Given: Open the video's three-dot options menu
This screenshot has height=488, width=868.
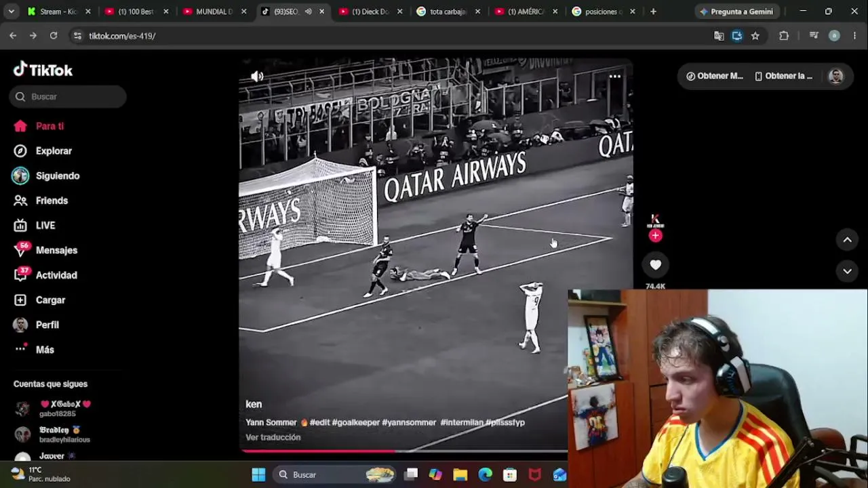Looking at the screenshot, I should pos(615,77).
